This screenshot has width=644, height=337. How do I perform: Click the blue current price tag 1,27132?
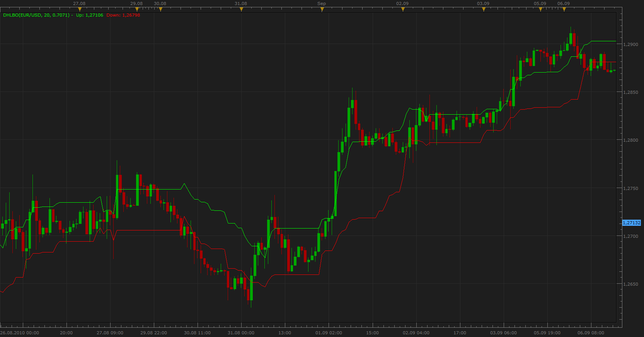[632, 223]
